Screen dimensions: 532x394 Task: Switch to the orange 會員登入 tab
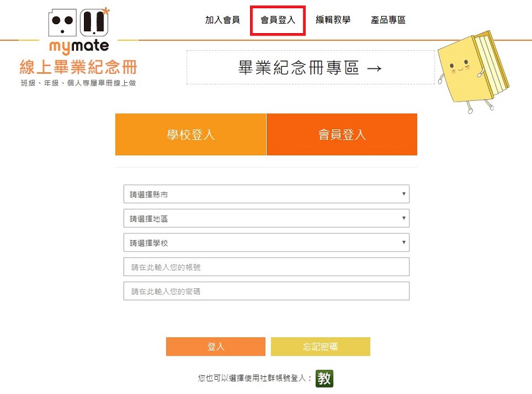[342, 135]
